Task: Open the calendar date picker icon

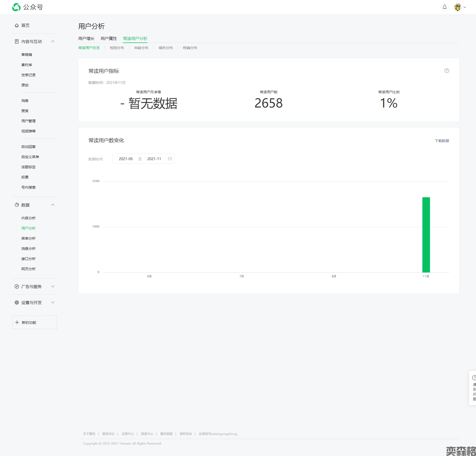Action: [x=170, y=159]
